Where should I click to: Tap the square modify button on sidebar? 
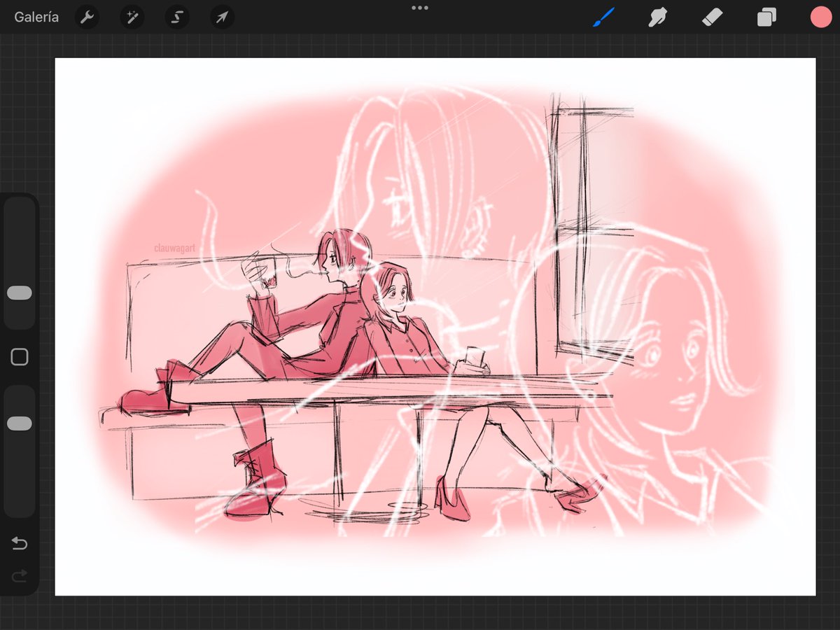20,357
